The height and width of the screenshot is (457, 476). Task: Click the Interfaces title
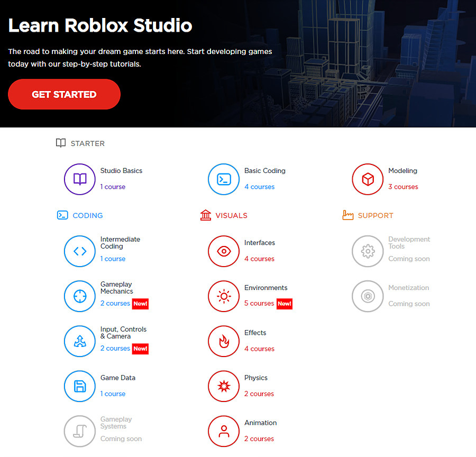(x=260, y=243)
